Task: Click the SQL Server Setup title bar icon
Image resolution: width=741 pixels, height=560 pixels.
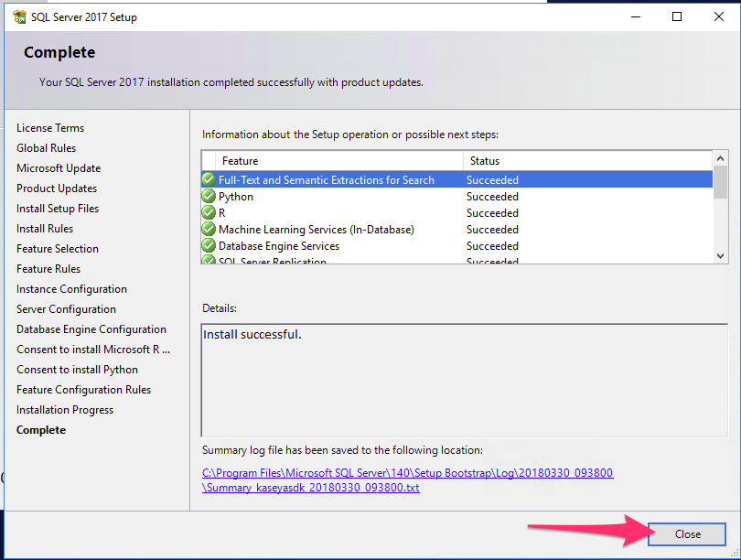Action: (x=20, y=17)
